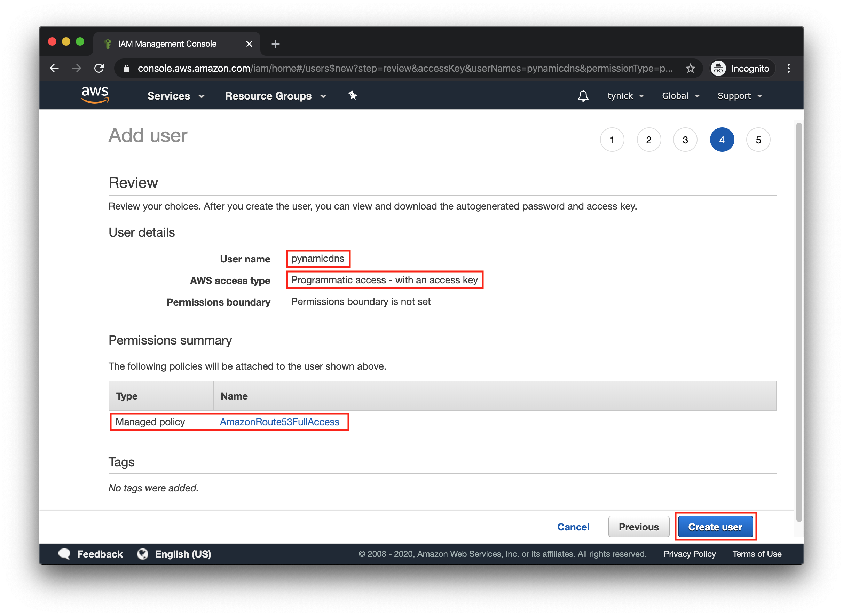
Task: Open the tynick account menu
Action: tap(624, 96)
